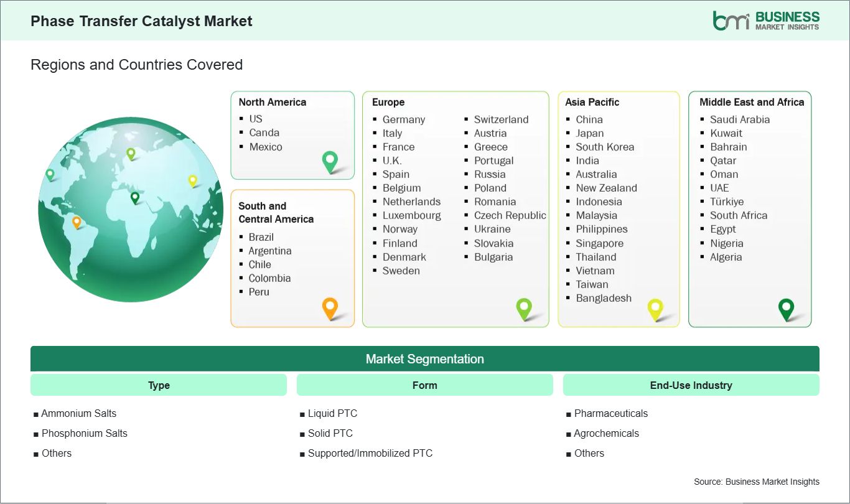Click Saudi Arabia in Middle East list

click(739, 119)
